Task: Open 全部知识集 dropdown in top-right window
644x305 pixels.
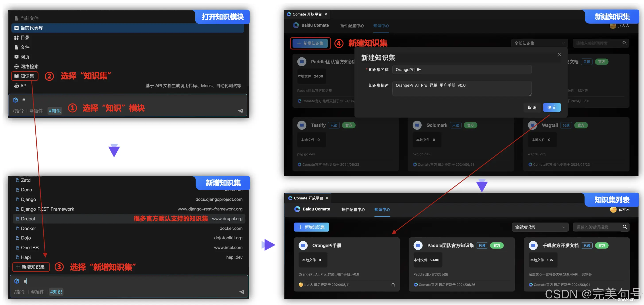Action: pyautogui.click(x=539, y=43)
